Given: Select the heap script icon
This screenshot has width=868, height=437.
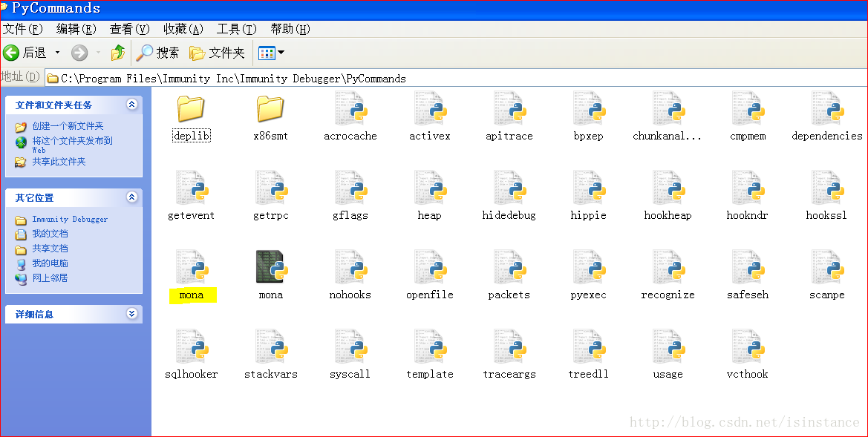Looking at the screenshot, I should pos(430,188).
